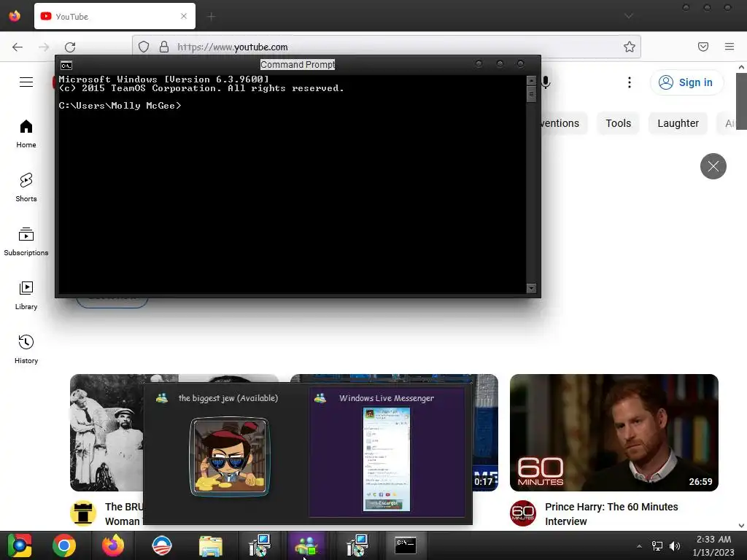The width and height of the screenshot is (747, 560).
Task: Open the list all tabs dropdown
Action: (x=629, y=16)
